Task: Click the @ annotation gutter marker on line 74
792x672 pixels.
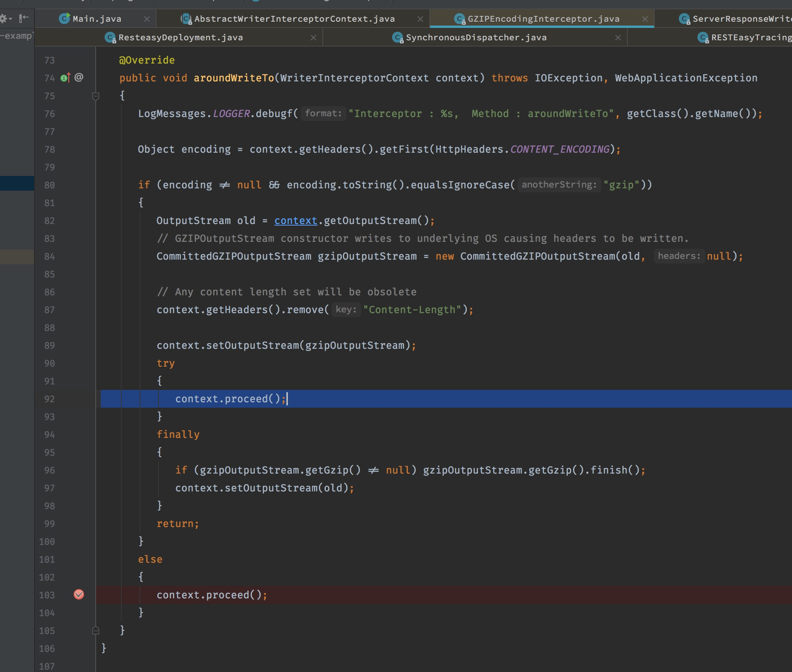Action: point(79,77)
